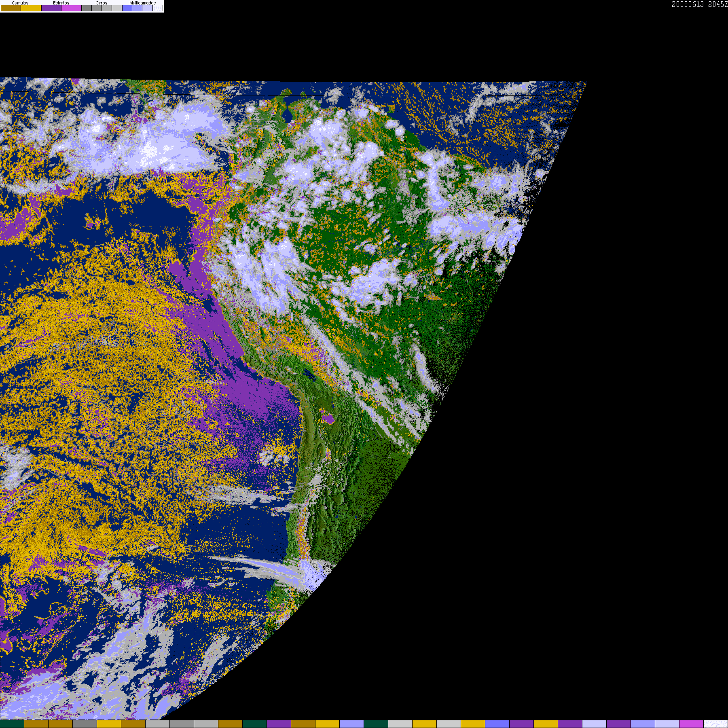The width and height of the screenshot is (728, 728).
Task: Click the 'Cúmulos' legend label
Action: coord(20,3)
